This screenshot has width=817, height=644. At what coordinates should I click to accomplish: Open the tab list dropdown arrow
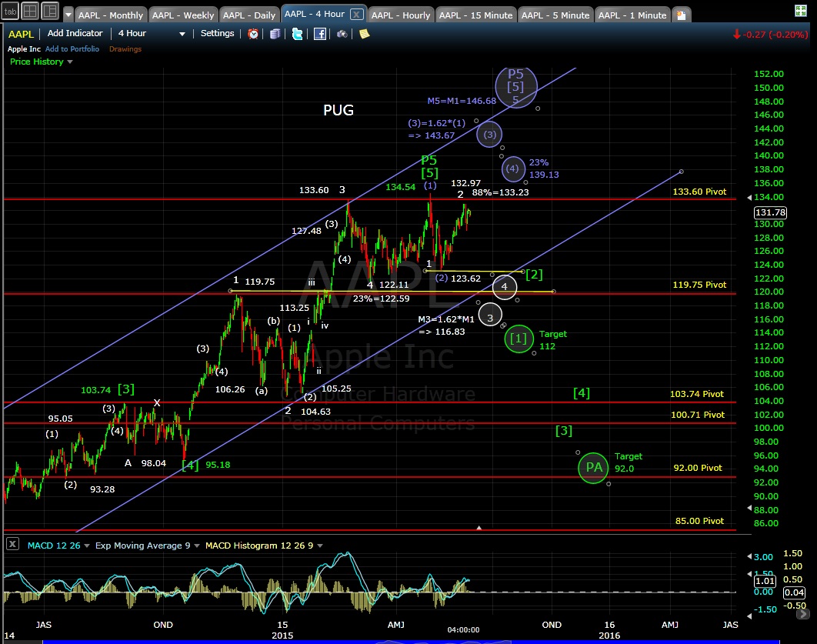pyautogui.click(x=68, y=15)
